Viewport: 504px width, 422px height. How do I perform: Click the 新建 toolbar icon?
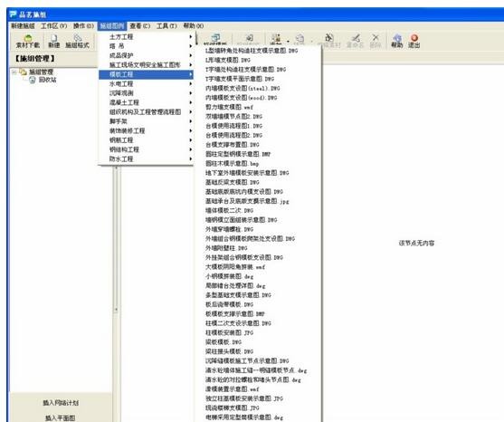click(x=54, y=41)
